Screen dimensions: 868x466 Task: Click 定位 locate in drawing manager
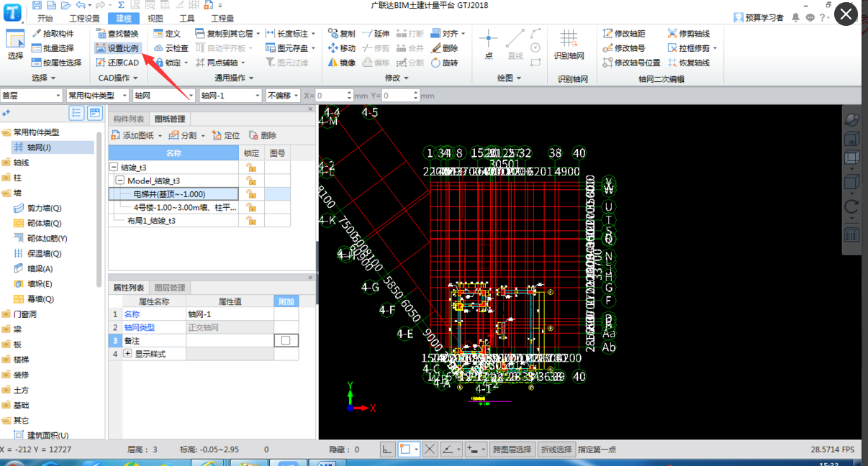(x=226, y=135)
